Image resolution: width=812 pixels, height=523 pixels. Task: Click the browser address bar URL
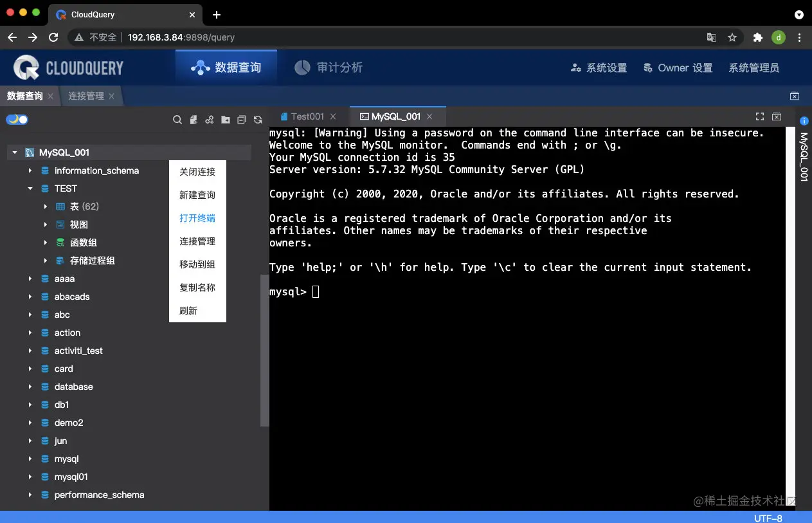coord(181,37)
